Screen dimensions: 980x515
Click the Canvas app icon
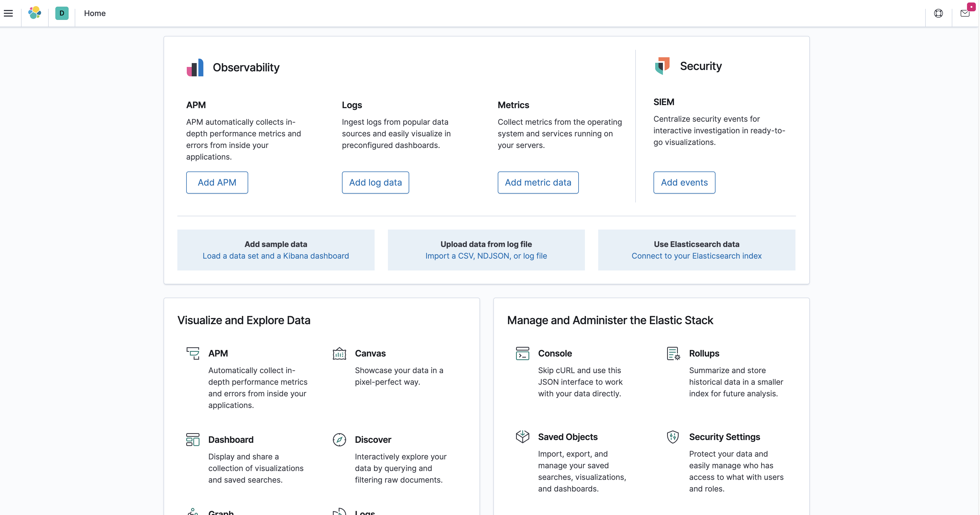[339, 354]
